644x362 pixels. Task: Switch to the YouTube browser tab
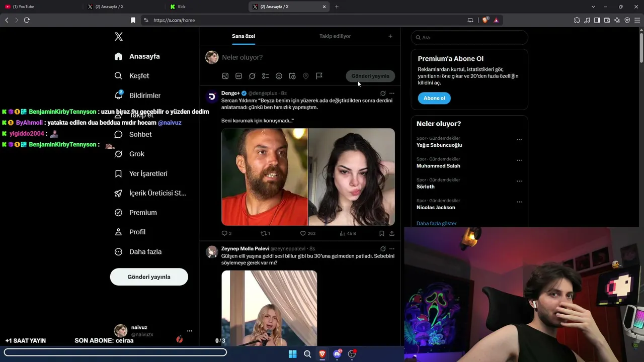coord(41,7)
